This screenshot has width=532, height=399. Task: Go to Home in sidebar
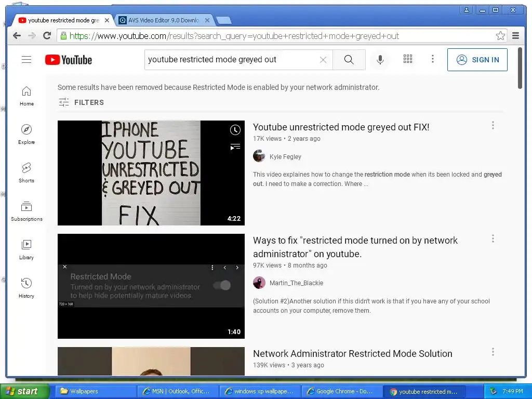26,96
